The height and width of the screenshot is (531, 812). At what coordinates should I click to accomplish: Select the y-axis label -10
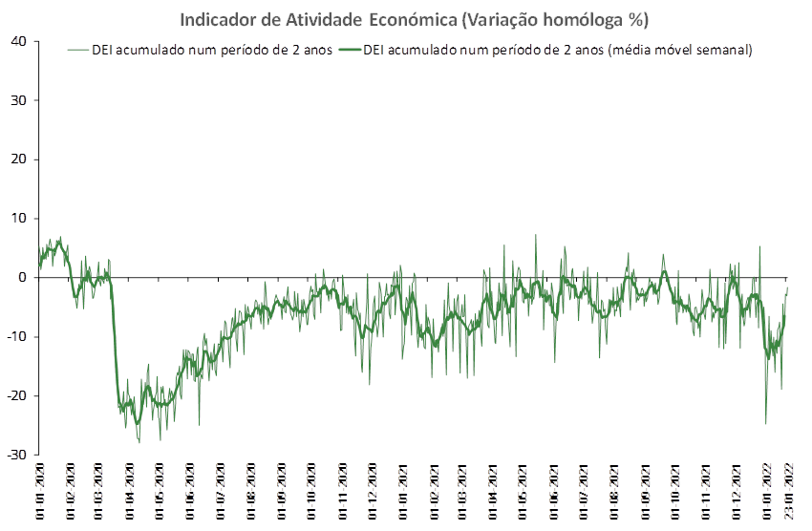click(x=17, y=336)
